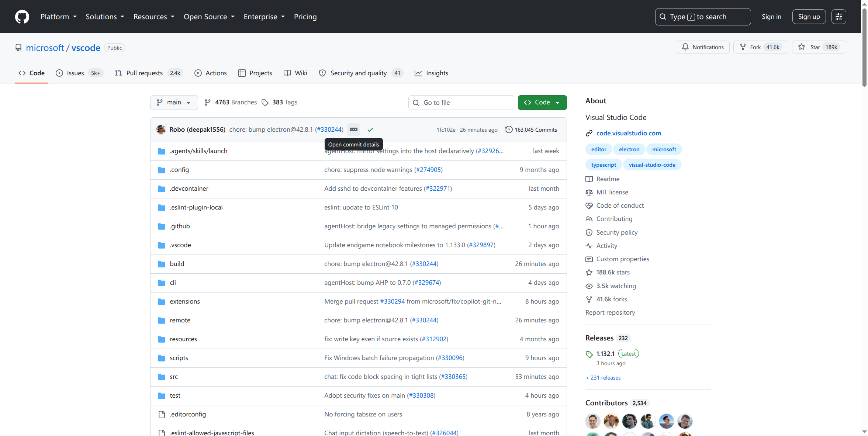Open commit details ellipsis button
Image resolution: width=868 pixels, height=436 pixels.
pos(353,129)
